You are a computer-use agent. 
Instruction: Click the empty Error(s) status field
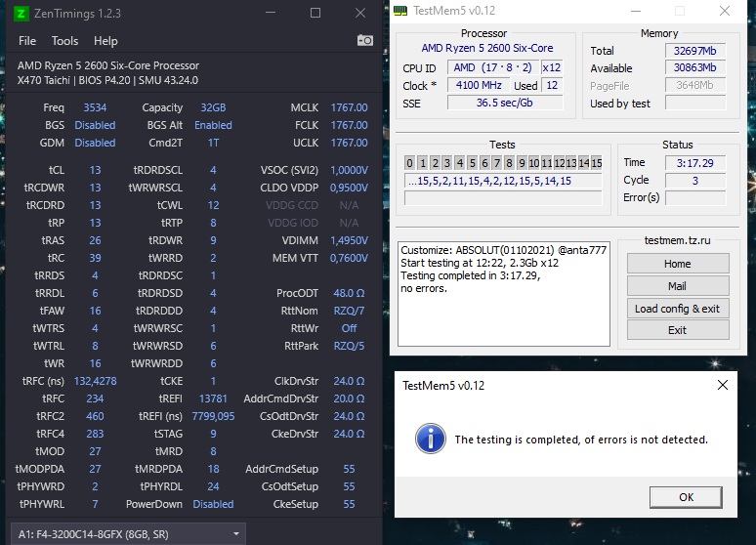(695, 197)
